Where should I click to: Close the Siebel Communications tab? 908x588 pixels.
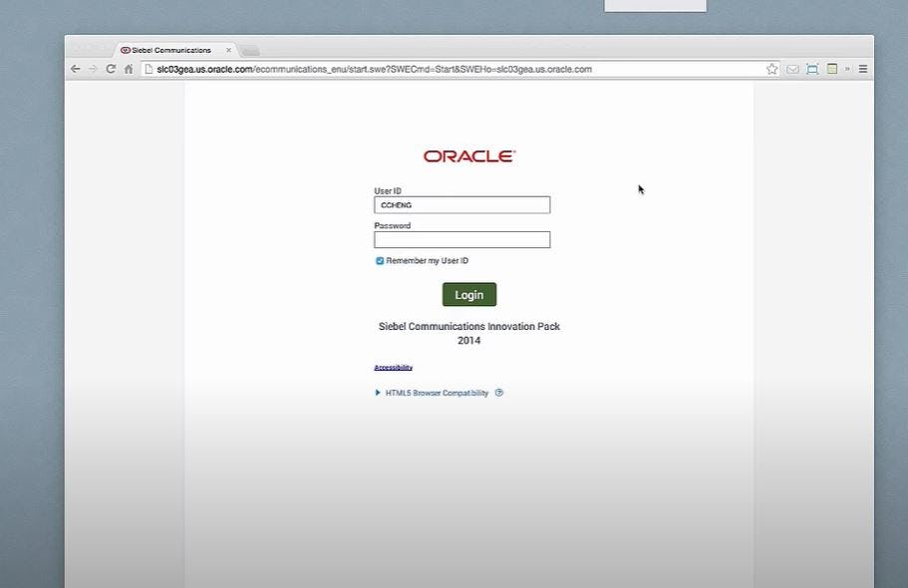(228, 50)
